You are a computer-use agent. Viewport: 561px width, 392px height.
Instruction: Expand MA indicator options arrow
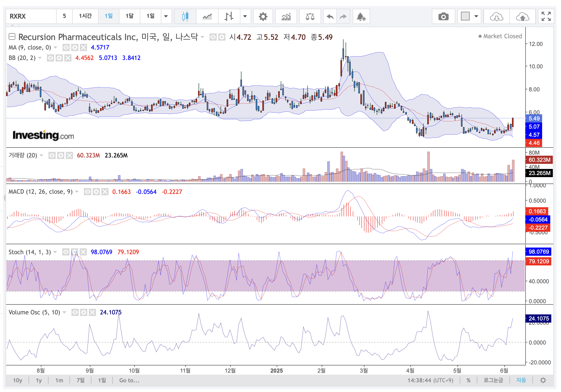(55, 47)
